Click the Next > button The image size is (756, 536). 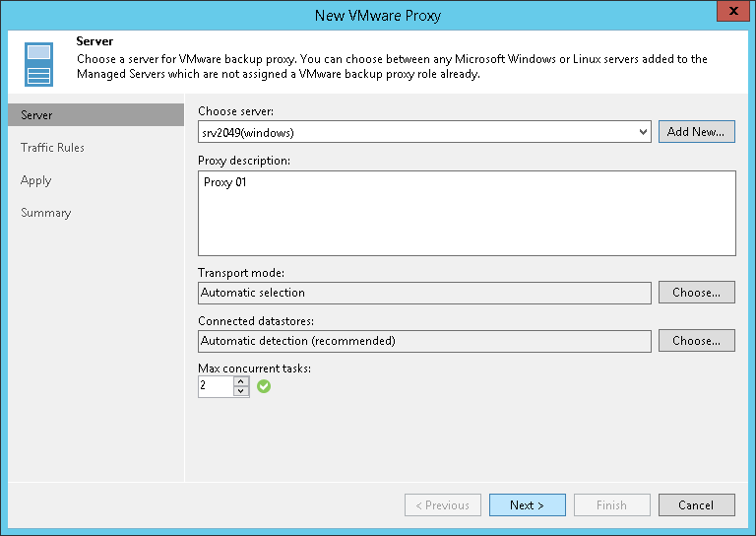click(x=527, y=505)
